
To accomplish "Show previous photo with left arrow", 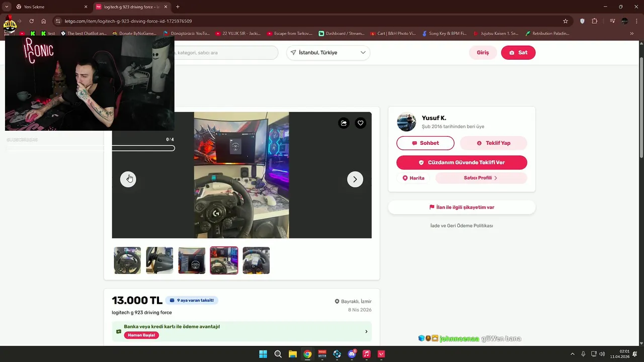I will [x=128, y=179].
